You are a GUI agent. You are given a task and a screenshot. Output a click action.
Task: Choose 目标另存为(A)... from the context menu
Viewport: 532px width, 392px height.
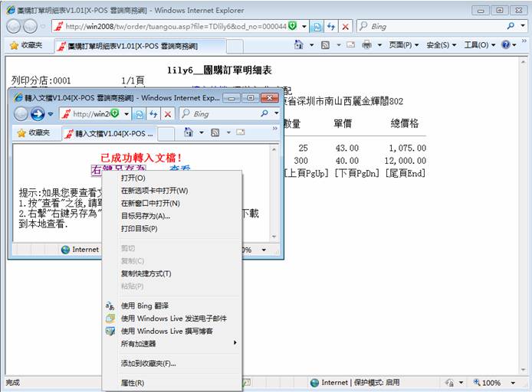(x=146, y=216)
